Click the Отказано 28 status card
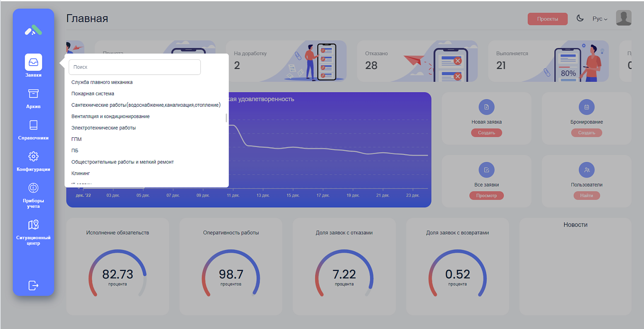The height and width of the screenshot is (329, 644). 417,61
